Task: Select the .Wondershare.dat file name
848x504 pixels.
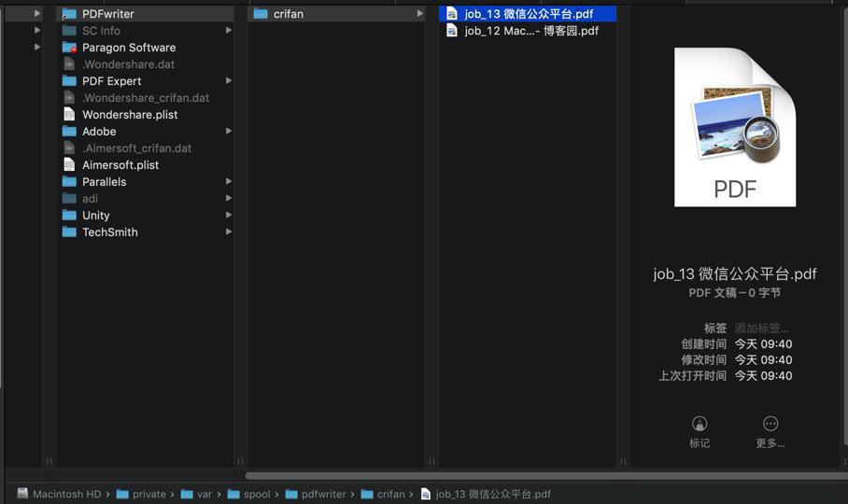Action: (128, 64)
